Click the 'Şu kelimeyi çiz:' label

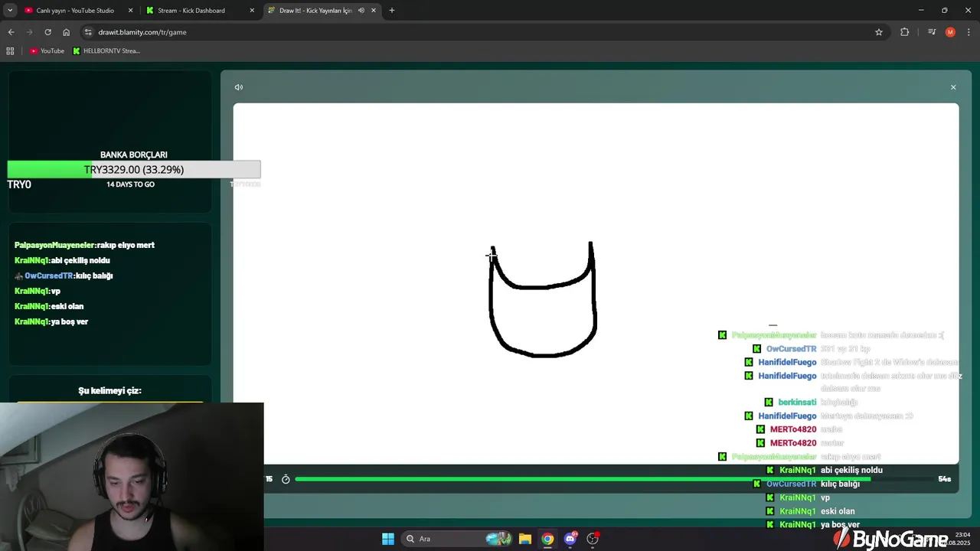109,391
